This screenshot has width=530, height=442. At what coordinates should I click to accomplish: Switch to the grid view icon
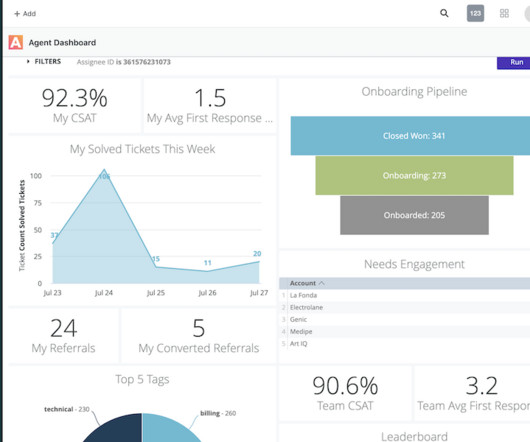(x=504, y=13)
